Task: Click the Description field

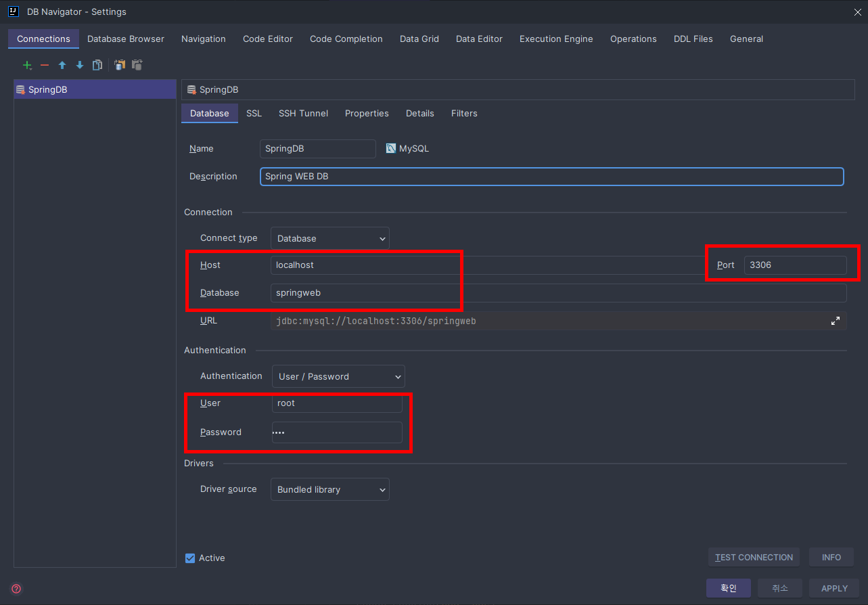Action: [x=552, y=177]
